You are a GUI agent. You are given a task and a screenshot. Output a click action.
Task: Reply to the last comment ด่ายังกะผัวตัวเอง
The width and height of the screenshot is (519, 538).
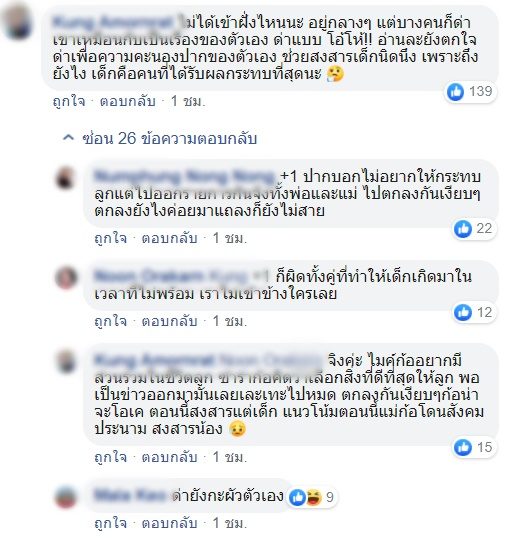[169, 524]
